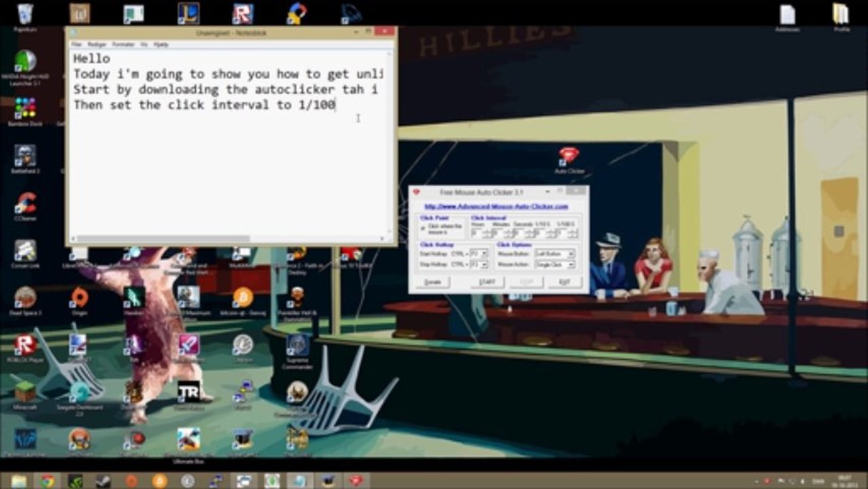Viewport: 868px width, 489px height.
Task: Open the Formater menu in Notepad
Action: pyautogui.click(x=124, y=44)
